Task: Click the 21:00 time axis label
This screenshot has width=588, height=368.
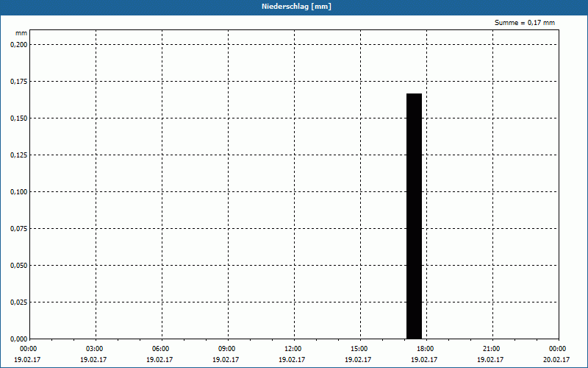Action: coord(491,349)
